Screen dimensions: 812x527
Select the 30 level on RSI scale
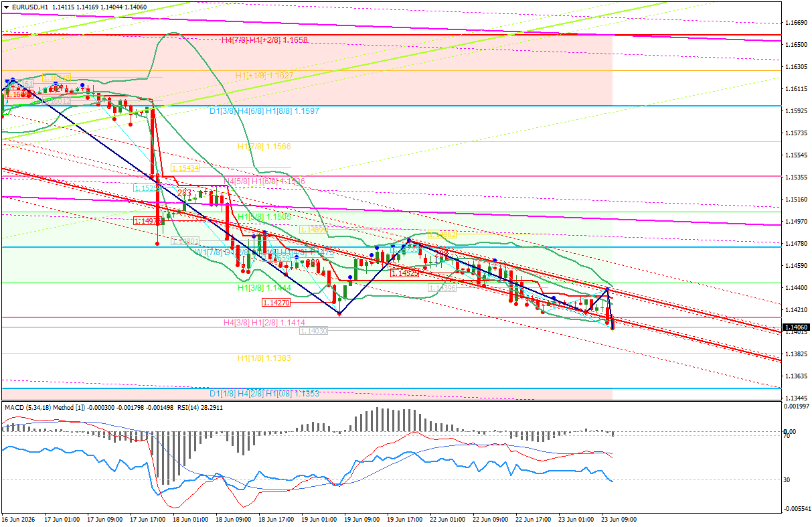click(787, 480)
